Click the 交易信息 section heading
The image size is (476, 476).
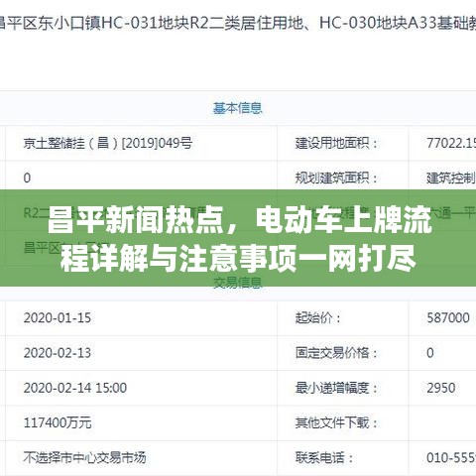pyautogui.click(x=238, y=283)
